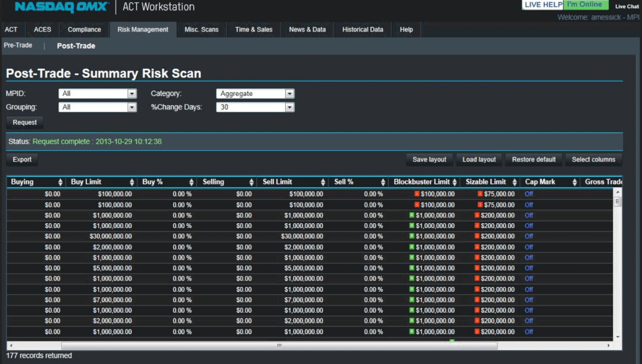Click the $7,000,000.00 Sell Limit cell
The image size is (642, 364).
(x=292, y=300)
